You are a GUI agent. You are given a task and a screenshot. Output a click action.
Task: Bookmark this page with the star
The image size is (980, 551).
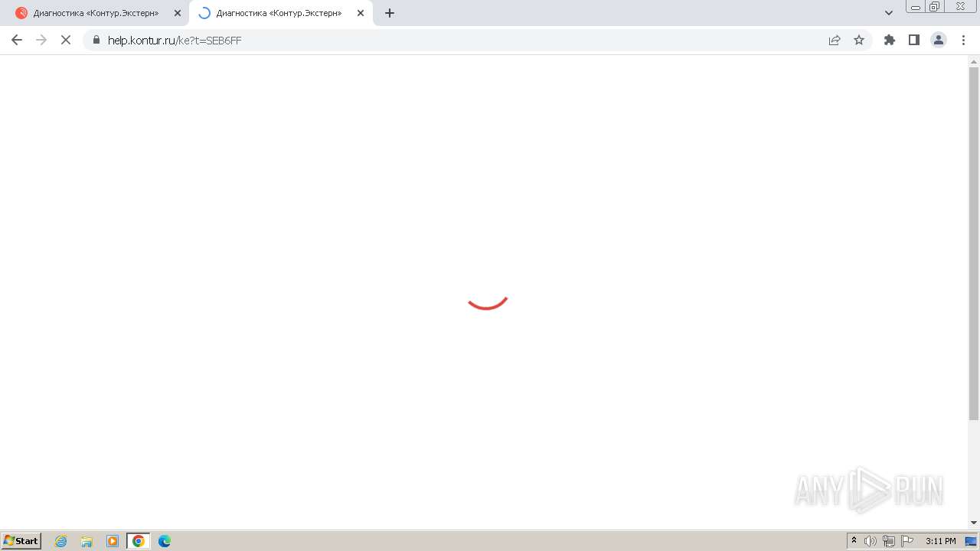point(859,40)
